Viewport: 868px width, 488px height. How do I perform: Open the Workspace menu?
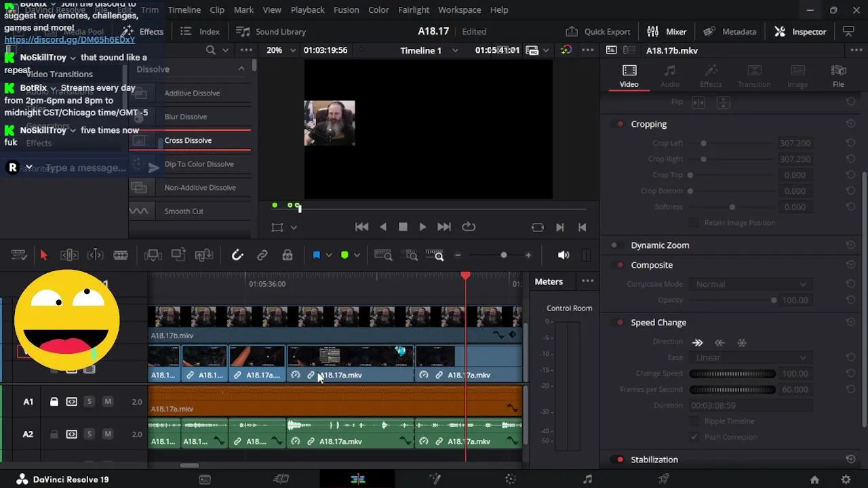[460, 10]
